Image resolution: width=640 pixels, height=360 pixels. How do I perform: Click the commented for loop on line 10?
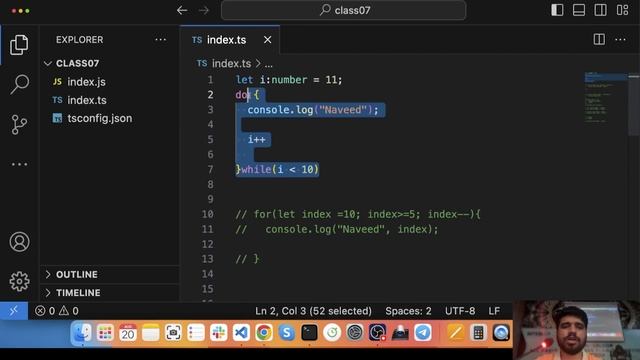pos(358,214)
